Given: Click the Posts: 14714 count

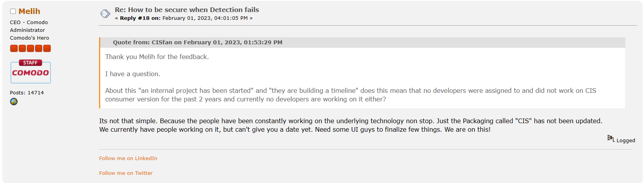Looking at the screenshot, I should [27, 93].
